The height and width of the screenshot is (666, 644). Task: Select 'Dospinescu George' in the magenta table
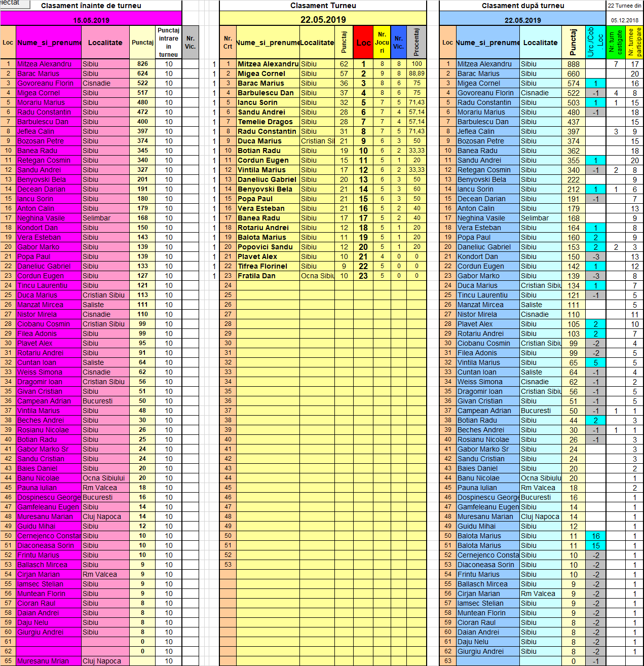point(48,497)
